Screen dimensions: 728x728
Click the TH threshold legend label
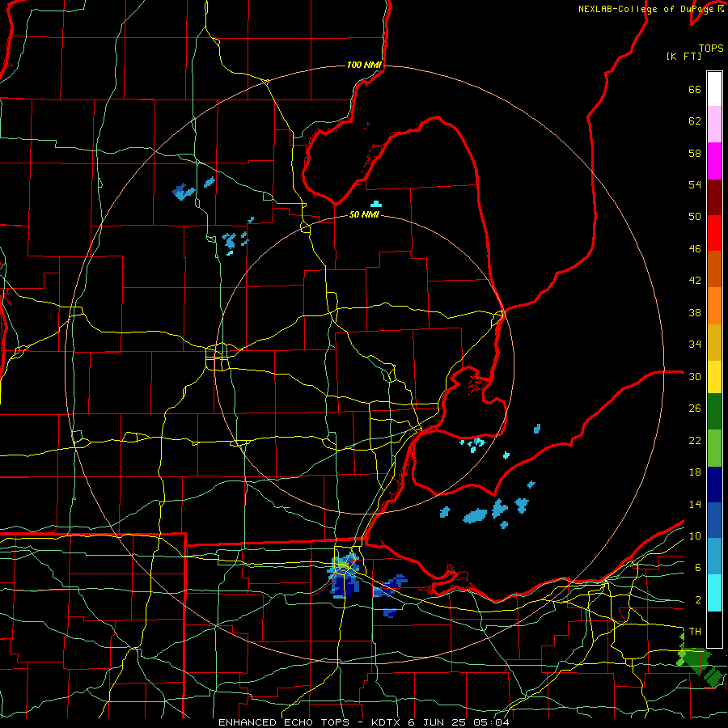[x=695, y=632]
